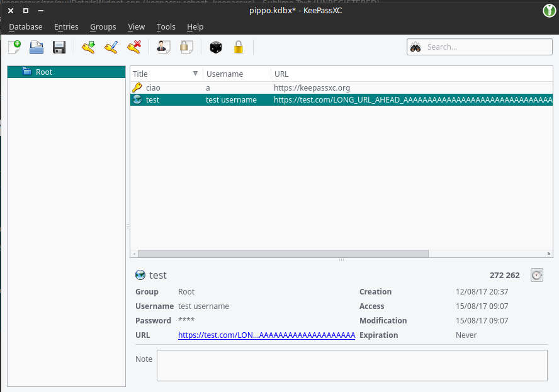
Task: Sort by the Username column header
Action: point(237,74)
